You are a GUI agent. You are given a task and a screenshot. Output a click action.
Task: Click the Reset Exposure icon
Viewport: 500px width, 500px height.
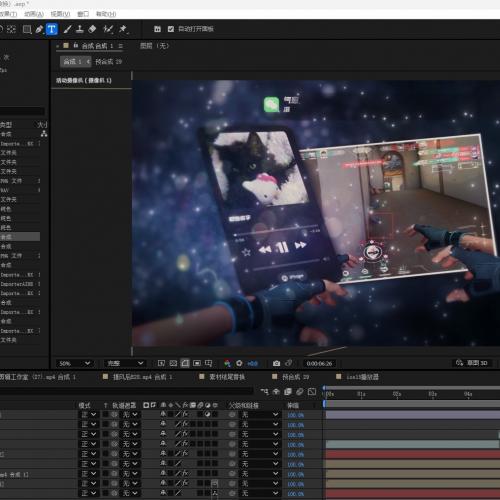coord(239,363)
